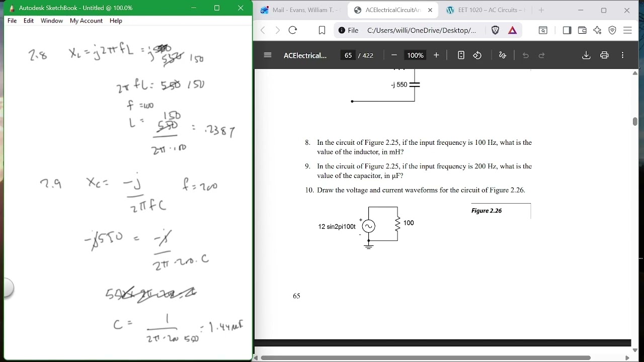
Task: Open the PDF viewer more actions menu
Action: coord(623,55)
